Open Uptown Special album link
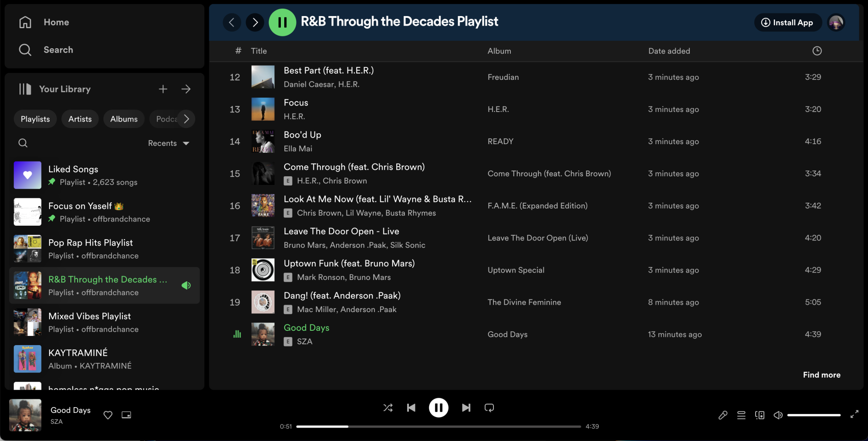 pos(516,270)
